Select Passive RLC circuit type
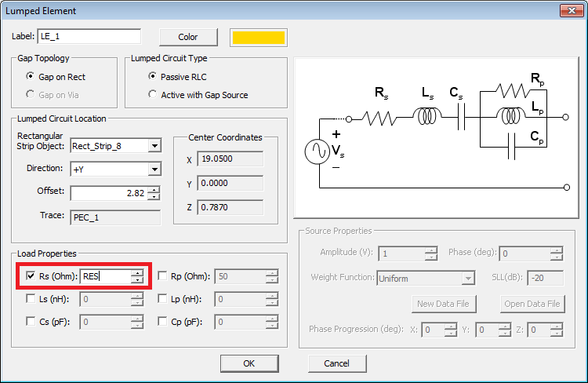588x383 pixels. click(x=153, y=77)
